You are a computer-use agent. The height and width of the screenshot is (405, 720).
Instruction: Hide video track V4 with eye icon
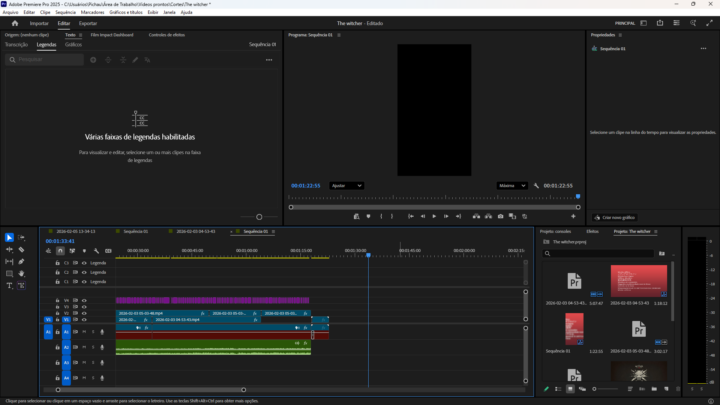click(x=84, y=300)
